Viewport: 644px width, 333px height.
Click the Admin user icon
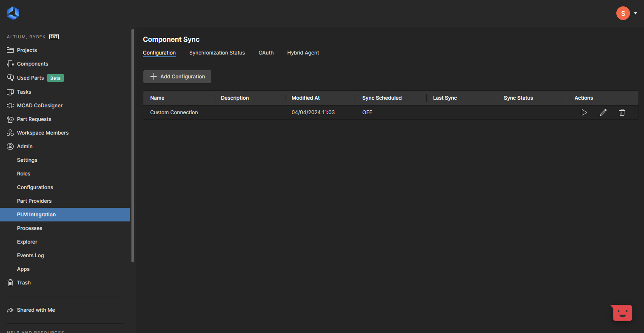(x=10, y=146)
